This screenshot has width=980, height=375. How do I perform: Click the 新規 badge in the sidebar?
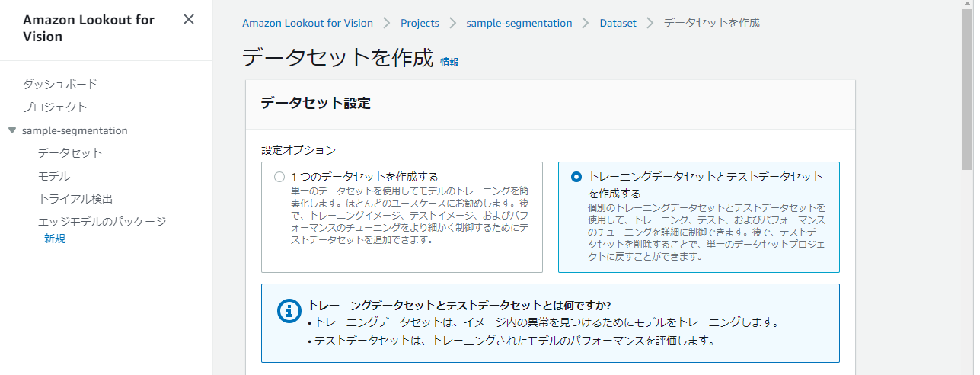[55, 239]
